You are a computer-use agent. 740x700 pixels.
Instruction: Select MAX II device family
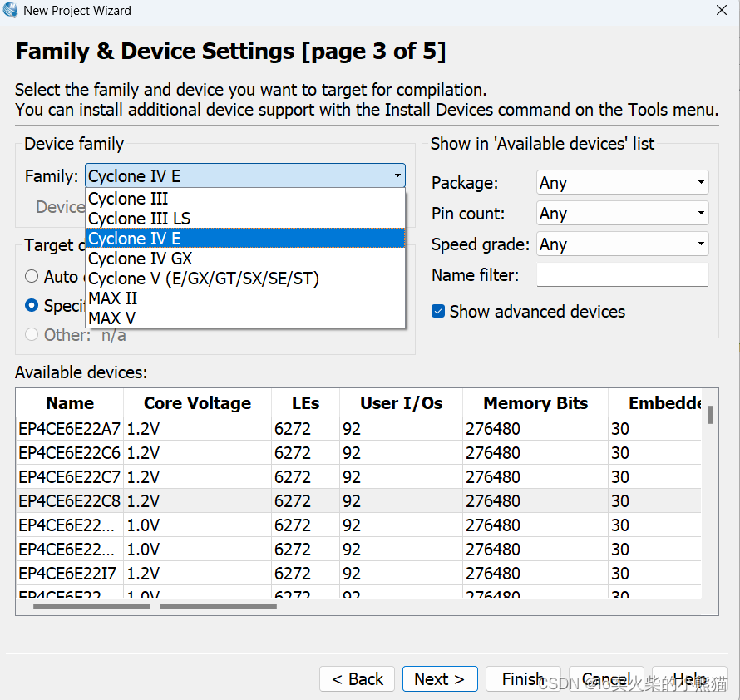[x=112, y=298]
